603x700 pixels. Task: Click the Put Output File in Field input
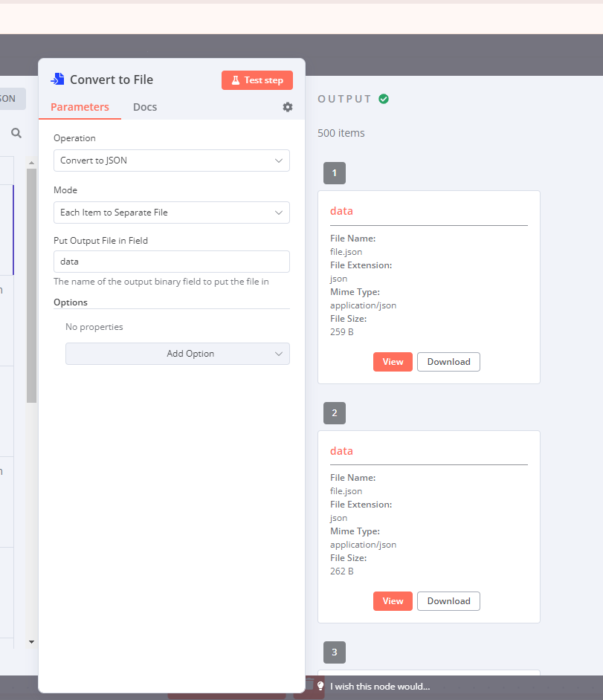pos(172,262)
